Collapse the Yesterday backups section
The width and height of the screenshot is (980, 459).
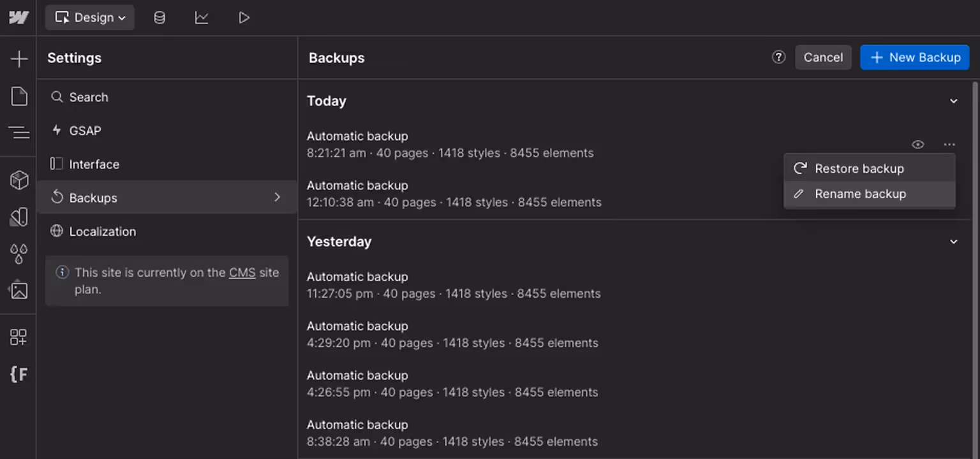click(x=954, y=242)
